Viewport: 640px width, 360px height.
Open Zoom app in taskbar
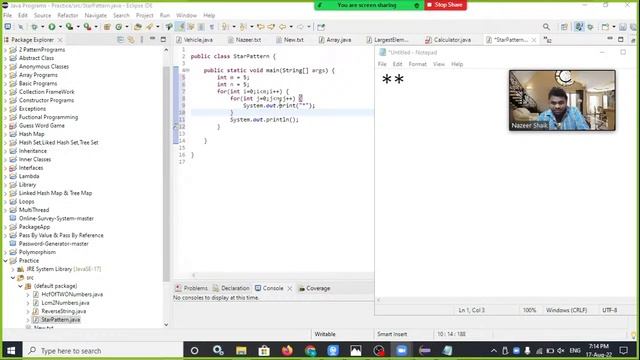[x=401, y=351]
